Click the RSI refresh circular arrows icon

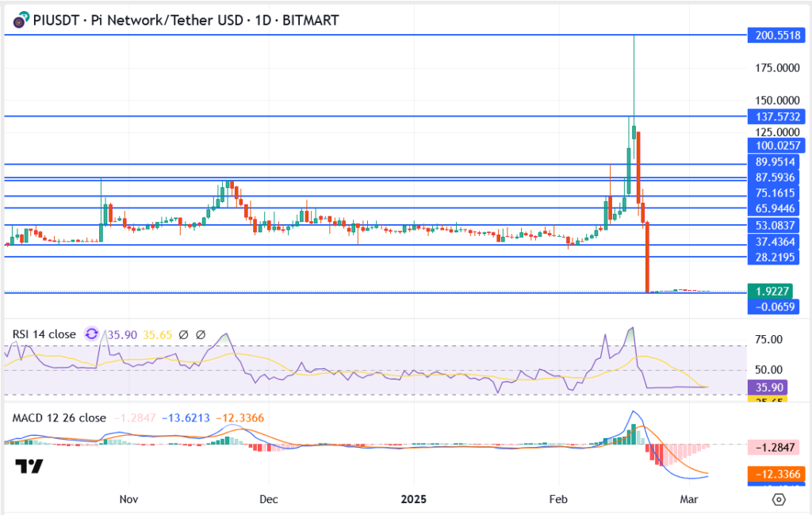(x=92, y=334)
